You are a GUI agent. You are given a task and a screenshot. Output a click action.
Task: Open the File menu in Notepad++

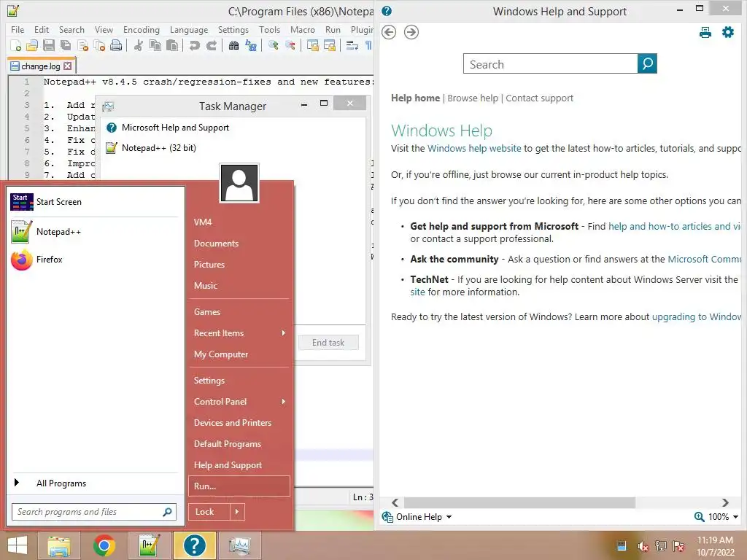pyautogui.click(x=18, y=29)
